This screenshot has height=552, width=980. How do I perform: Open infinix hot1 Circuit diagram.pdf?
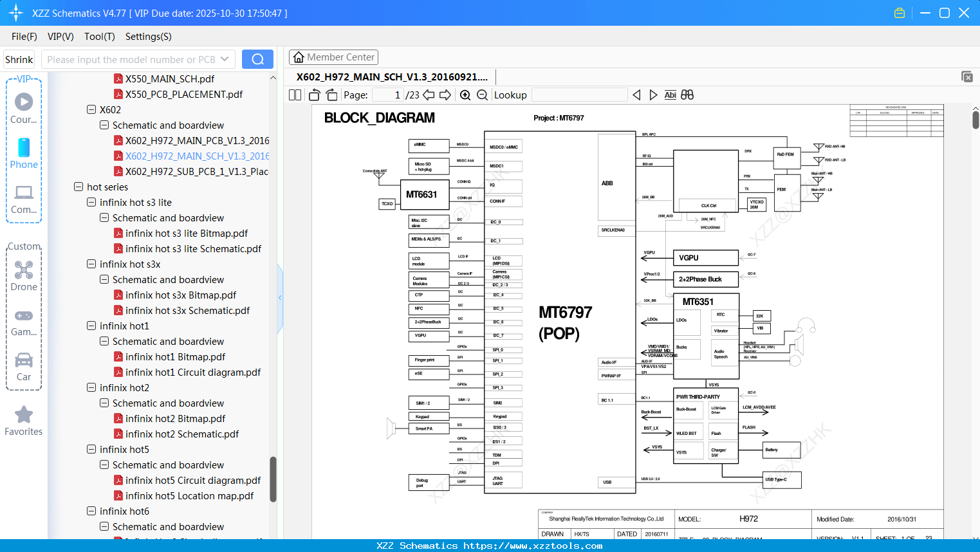pyautogui.click(x=187, y=372)
